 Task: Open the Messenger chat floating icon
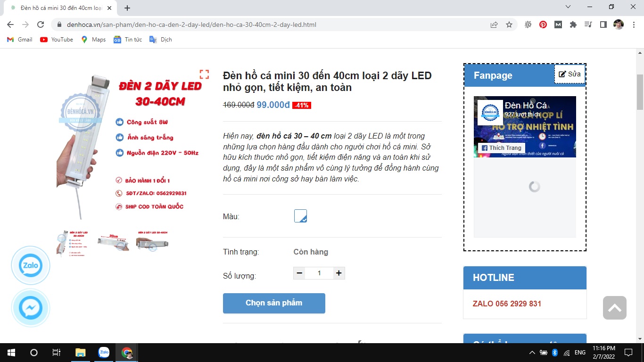(x=31, y=308)
